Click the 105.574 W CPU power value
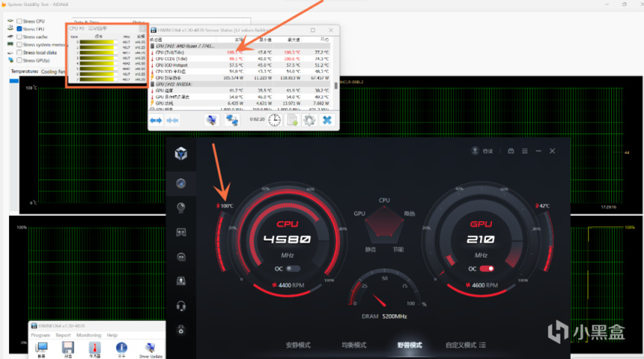Screen dimensions: 644x359 (233, 78)
